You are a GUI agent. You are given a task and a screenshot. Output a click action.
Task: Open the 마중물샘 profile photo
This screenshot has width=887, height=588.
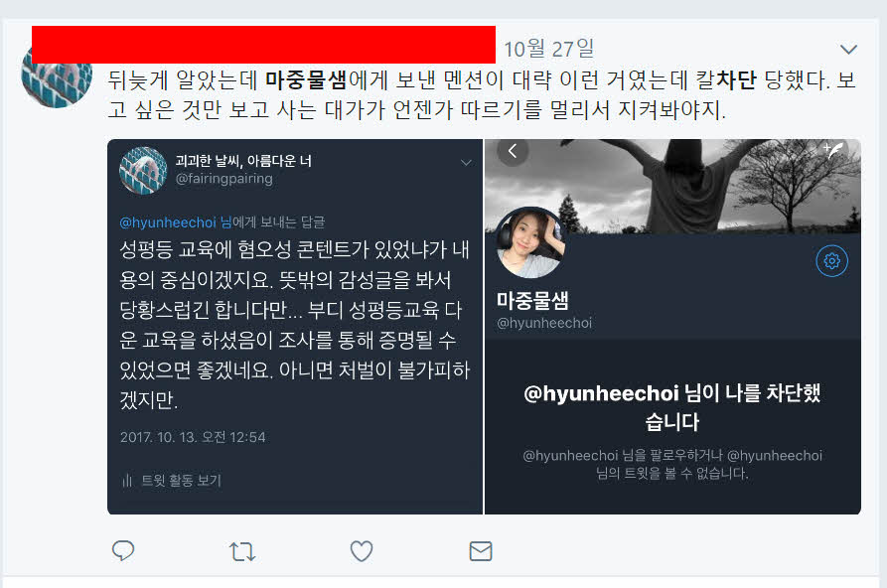tap(530, 242)
